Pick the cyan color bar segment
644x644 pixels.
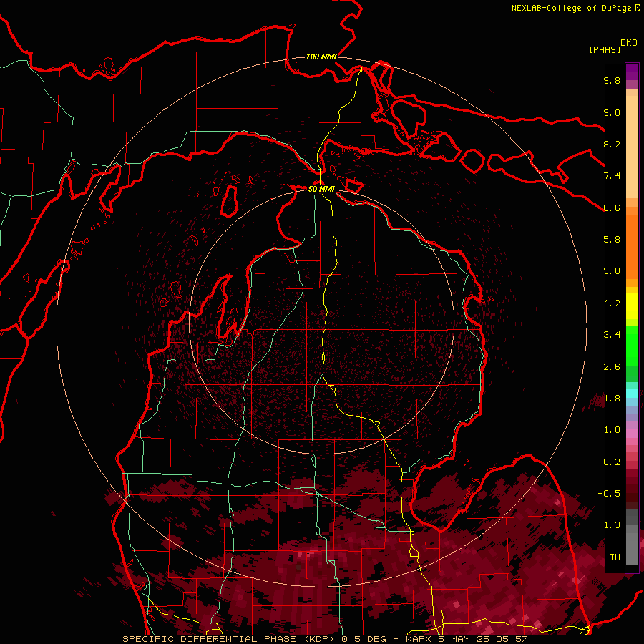(x=632, y=394)
